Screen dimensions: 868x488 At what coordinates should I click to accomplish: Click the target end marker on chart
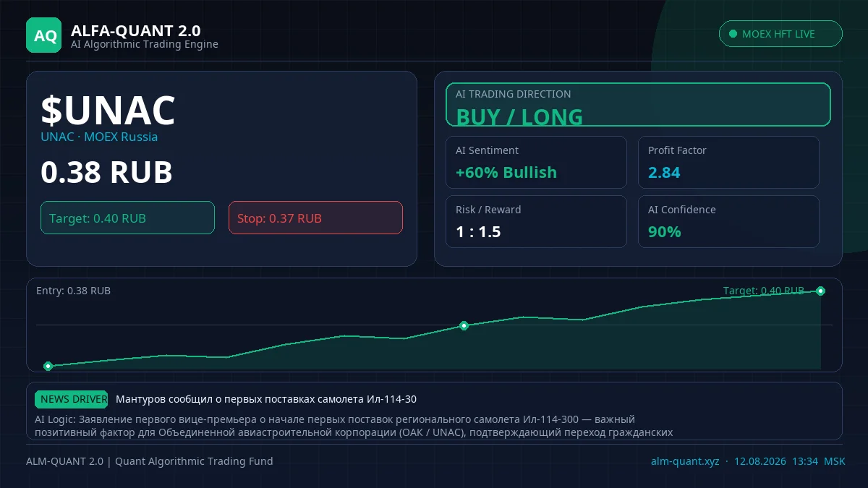820,291
